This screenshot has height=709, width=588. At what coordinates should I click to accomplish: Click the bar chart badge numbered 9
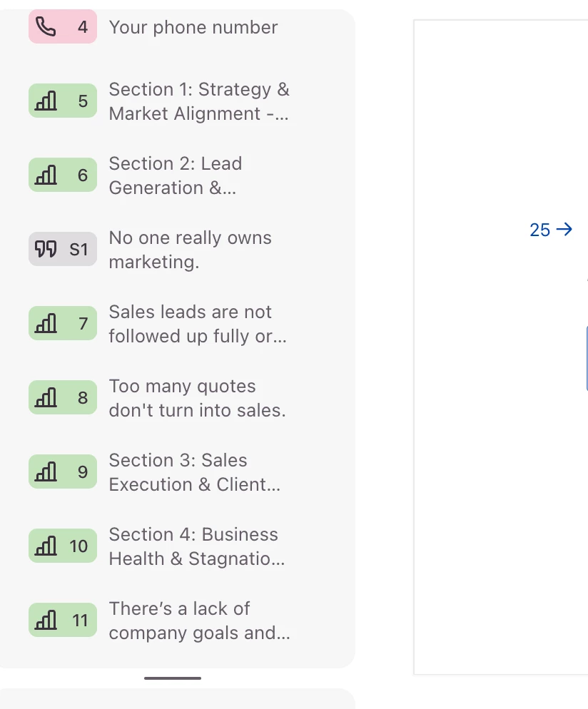63,472
